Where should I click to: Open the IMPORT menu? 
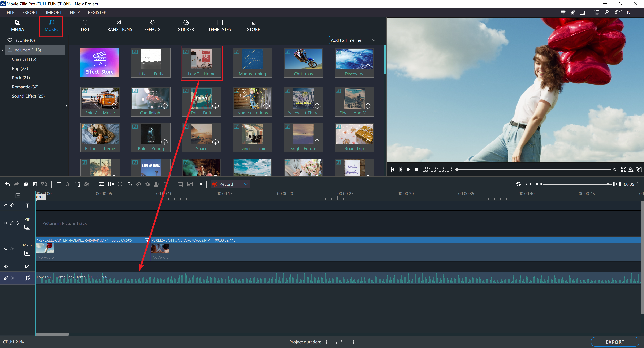[53, 12]
